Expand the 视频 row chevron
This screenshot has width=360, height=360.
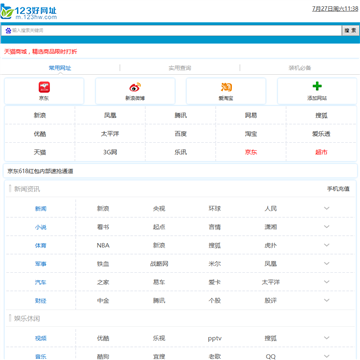coord(327,338)
